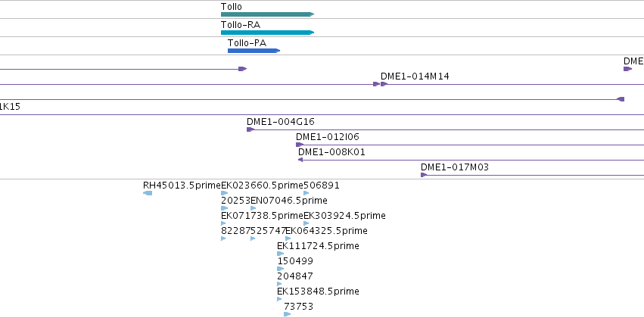644x318 pixels.
Task: Click the DME1-004G16 purple arrow glyph
Action: [250, 129]
